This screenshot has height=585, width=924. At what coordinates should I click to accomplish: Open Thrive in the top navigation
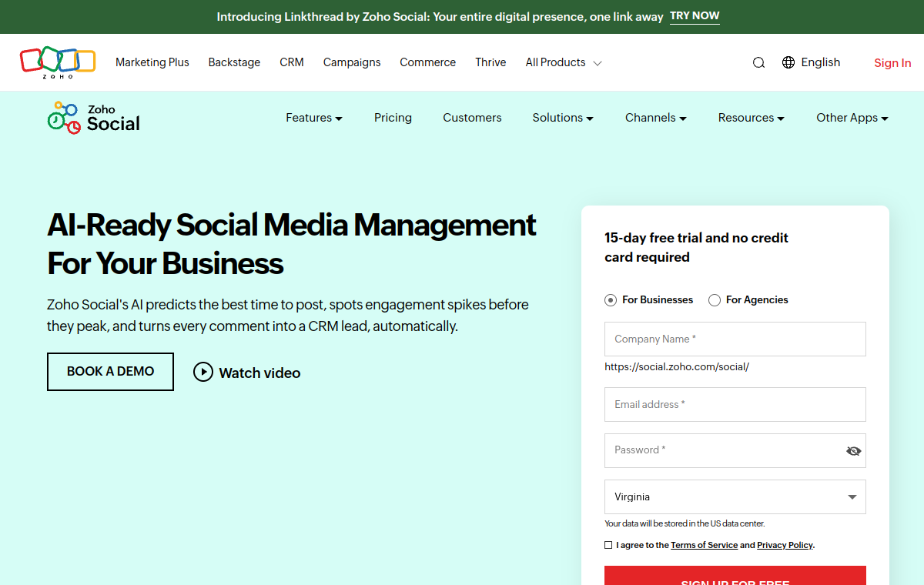coord(490,62)
